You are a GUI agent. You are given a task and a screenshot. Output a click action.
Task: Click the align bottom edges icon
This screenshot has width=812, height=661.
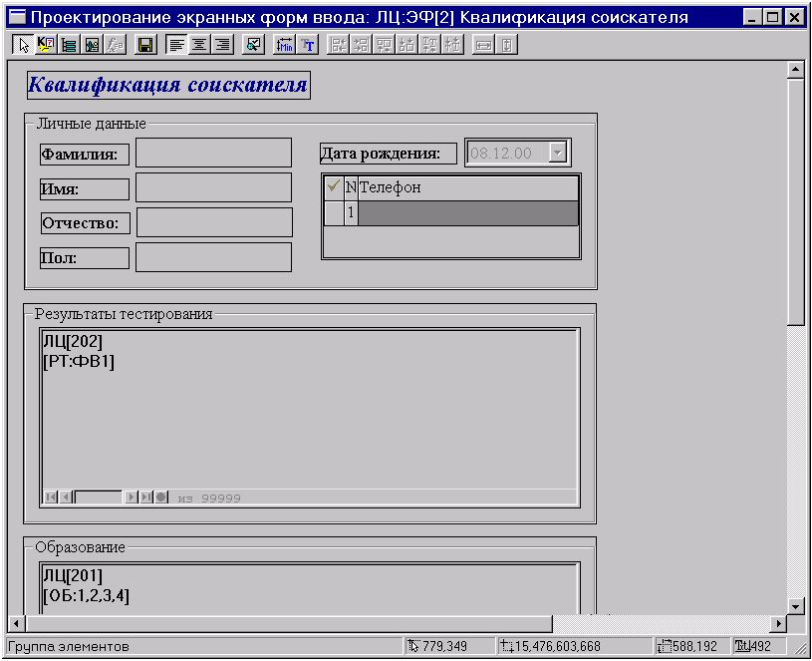point(406,45)
